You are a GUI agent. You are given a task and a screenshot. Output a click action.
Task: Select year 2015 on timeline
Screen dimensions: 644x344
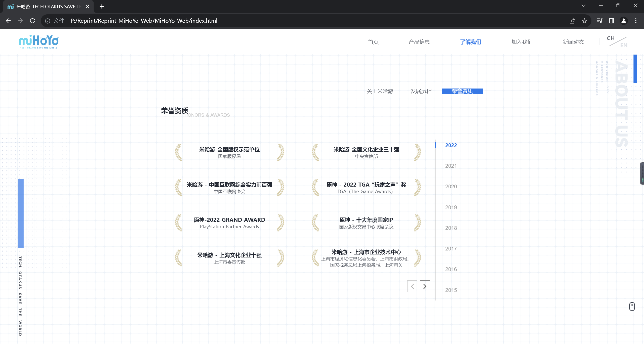point(451,290)
